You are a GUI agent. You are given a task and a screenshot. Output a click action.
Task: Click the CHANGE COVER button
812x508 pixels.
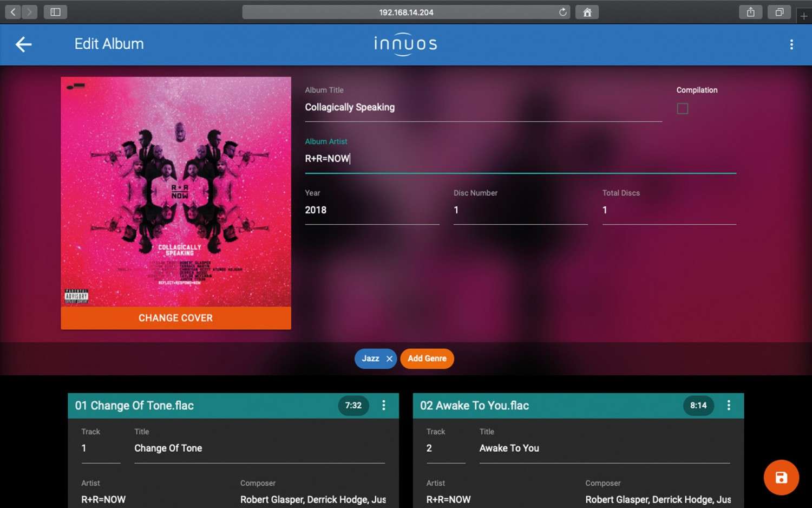pos(176,318)
